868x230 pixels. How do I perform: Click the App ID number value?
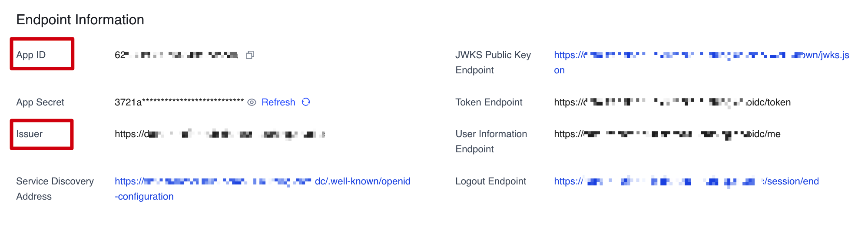coord(176,55)
